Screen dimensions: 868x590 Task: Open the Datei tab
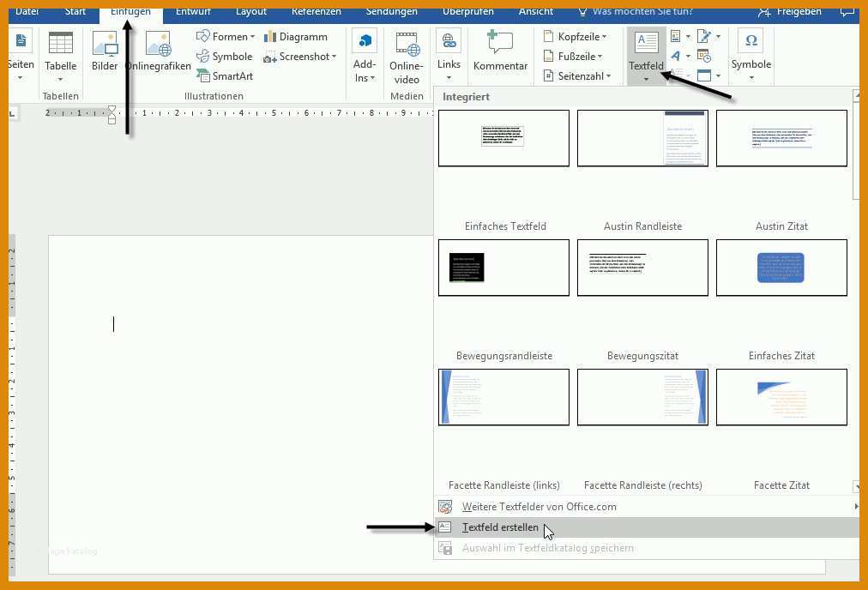[x=27, y=12]
